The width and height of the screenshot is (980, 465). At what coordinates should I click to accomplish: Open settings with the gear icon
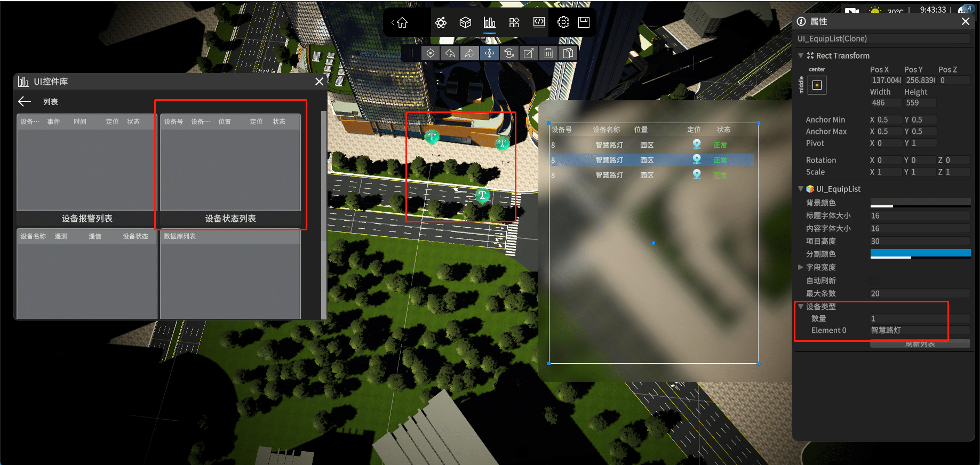click(x=563, y=22)
